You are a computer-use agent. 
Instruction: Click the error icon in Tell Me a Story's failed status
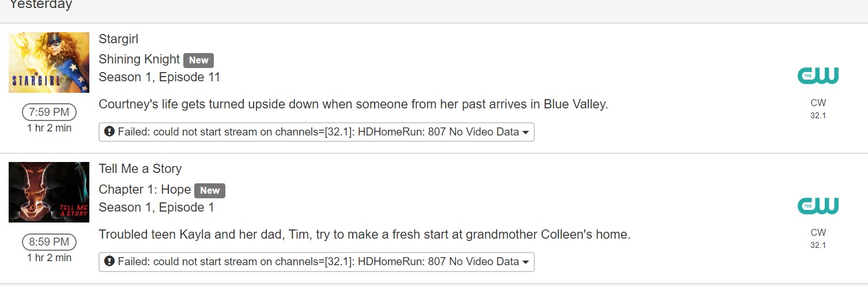110,262
